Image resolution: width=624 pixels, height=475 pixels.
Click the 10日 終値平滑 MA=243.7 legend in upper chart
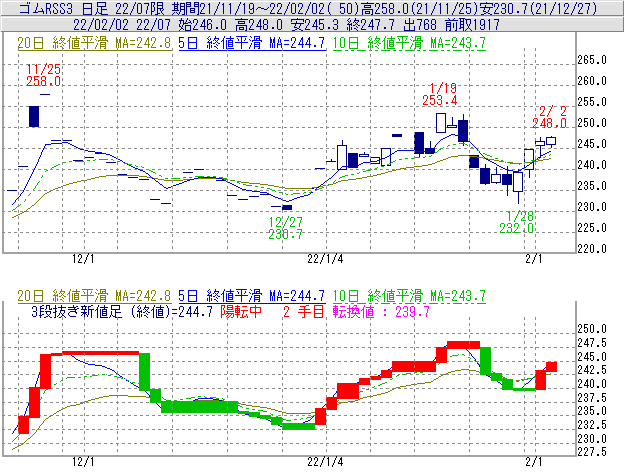click(409, 43)
